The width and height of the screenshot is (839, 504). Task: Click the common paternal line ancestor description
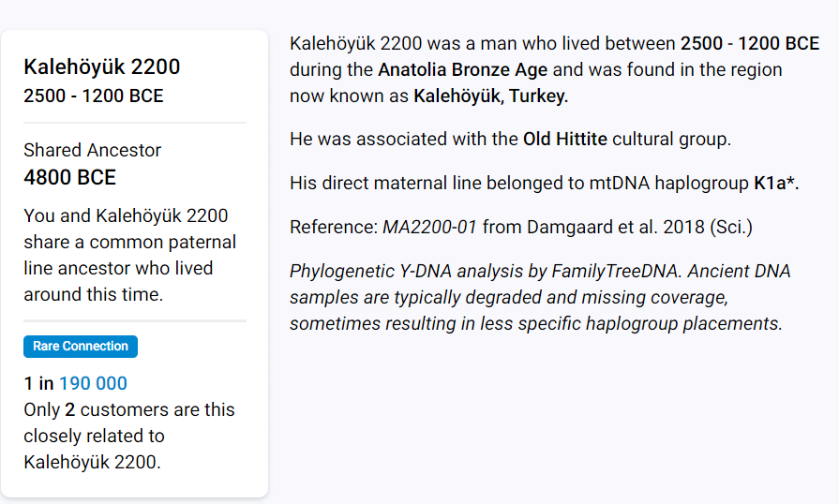coord(129,255)
